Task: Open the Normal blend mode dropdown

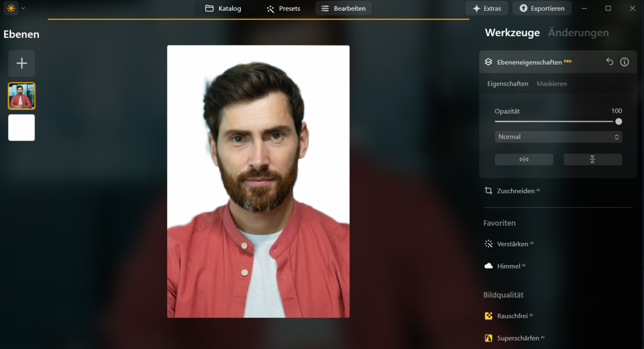Action: coord(558,137)
